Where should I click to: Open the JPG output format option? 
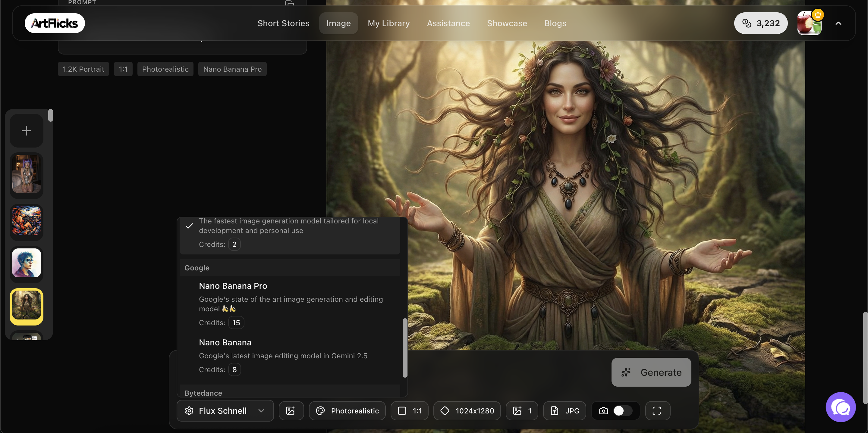[x=565, y=410]
